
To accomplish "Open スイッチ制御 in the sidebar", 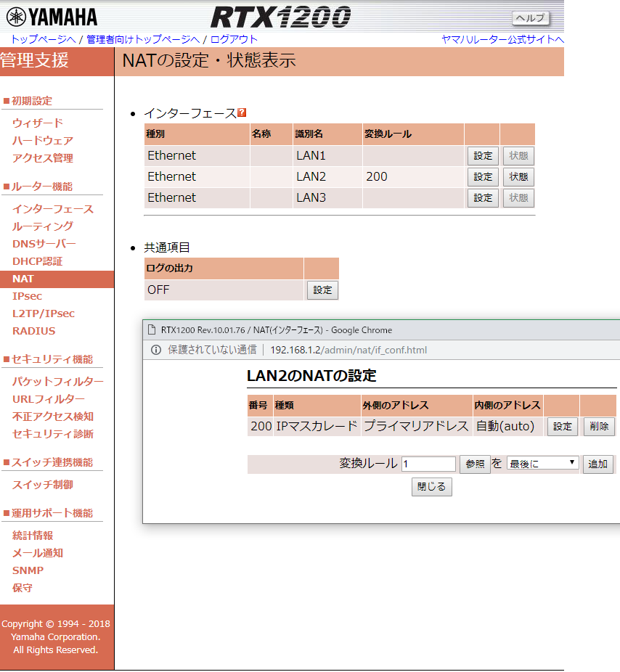I will (x=43, y=485).
